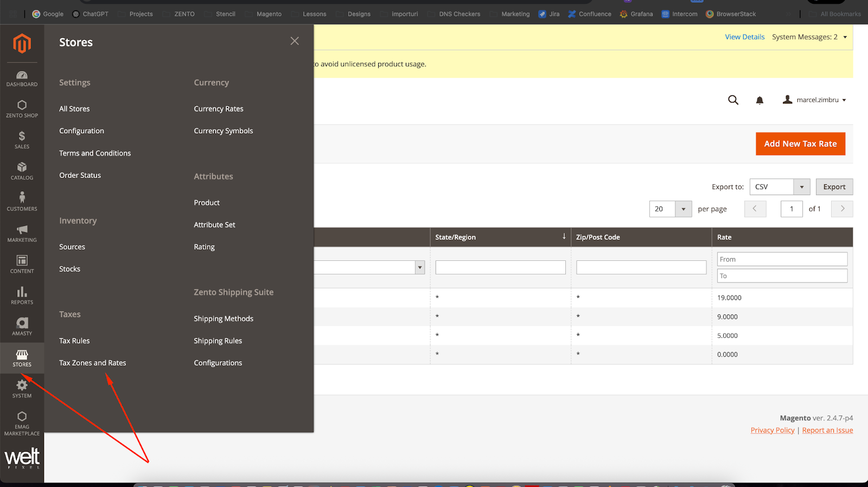The width and height of the screenshot is (868, 487).
Task: Go to next page arrow
Action: coord(842,209)
